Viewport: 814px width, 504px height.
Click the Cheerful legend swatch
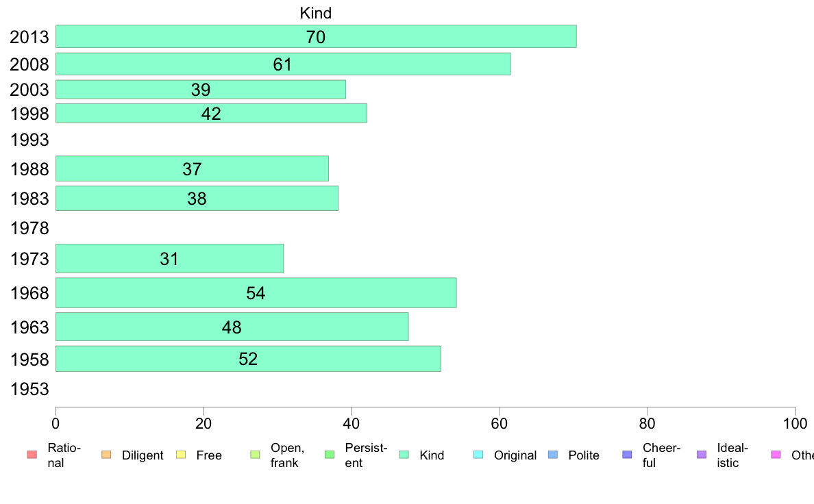point(628,455)
